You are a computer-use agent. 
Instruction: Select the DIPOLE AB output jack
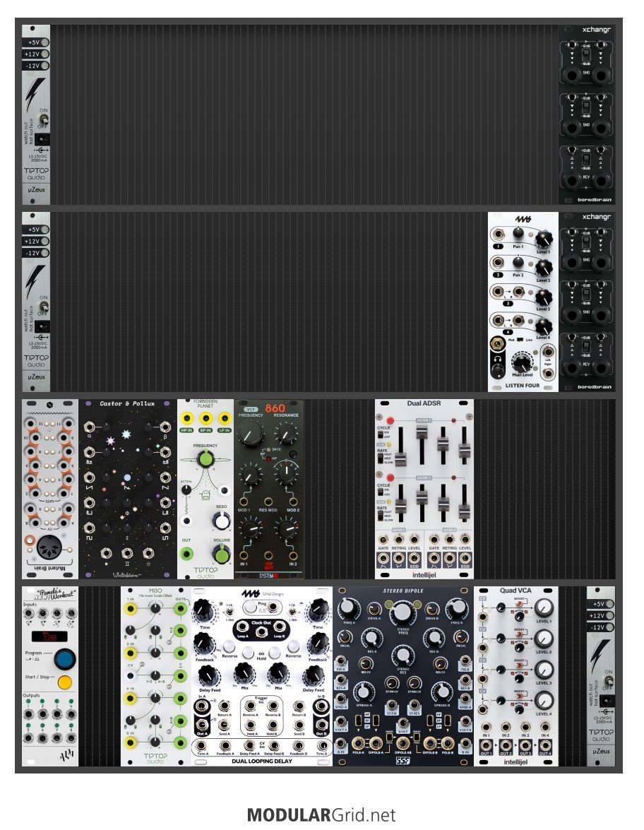(x=402, y=743)
